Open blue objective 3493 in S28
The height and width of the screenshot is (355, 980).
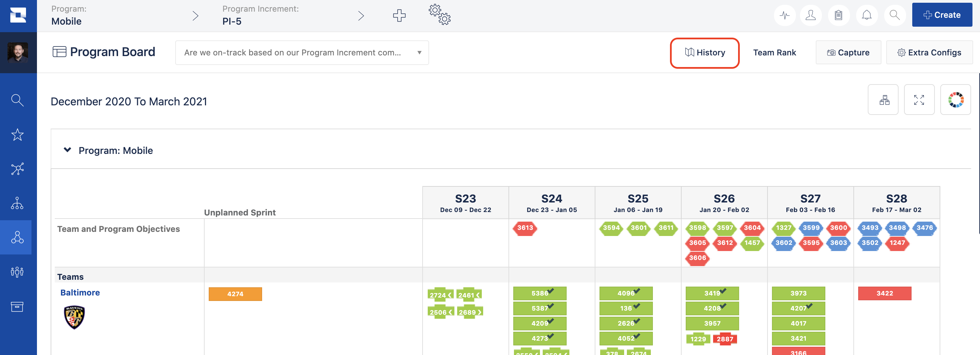pyautogui.click(x=870, y=228)
